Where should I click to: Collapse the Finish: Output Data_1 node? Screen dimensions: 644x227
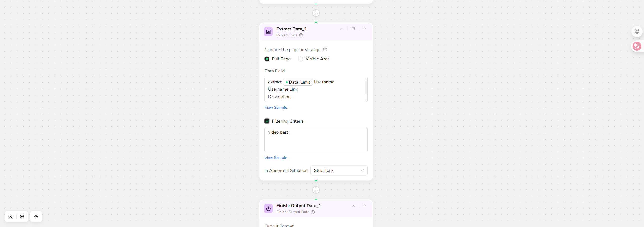click(353, 206)
